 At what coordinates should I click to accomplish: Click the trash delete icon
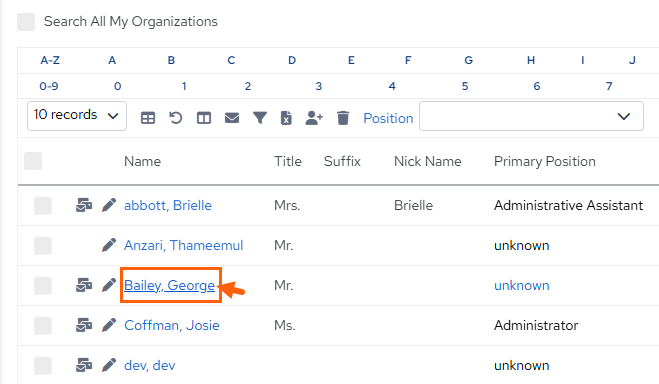click(x=343, y=118)
